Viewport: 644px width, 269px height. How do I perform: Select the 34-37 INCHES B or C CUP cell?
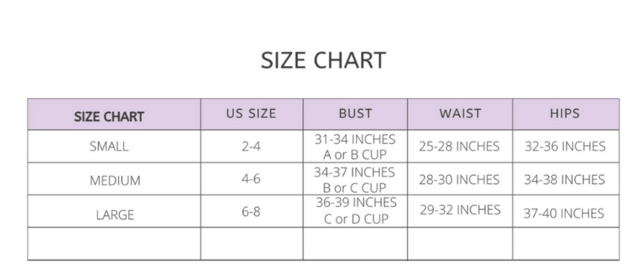coord(355,179)
